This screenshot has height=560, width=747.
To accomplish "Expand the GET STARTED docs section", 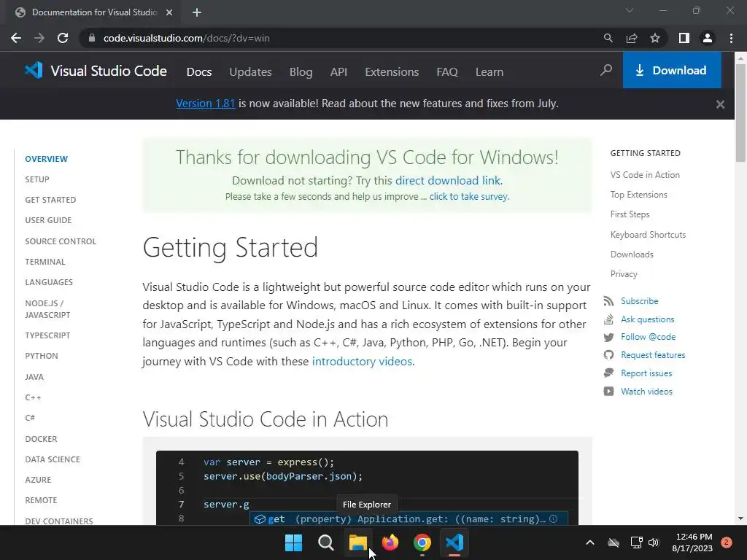I will tap(50, 200).
